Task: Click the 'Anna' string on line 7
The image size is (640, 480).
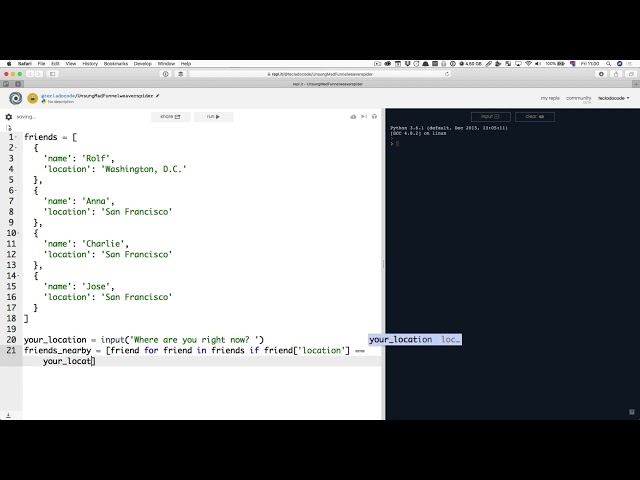Action: point(96,201)
